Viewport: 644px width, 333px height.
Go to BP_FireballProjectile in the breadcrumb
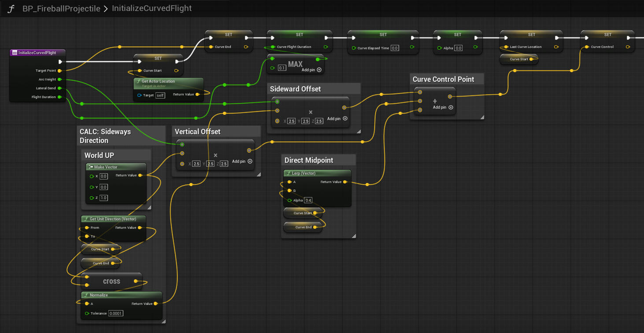tap(61, 9)
